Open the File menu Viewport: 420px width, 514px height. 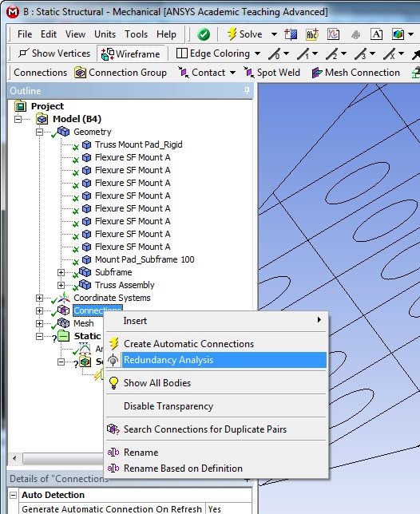coord(25,34)
